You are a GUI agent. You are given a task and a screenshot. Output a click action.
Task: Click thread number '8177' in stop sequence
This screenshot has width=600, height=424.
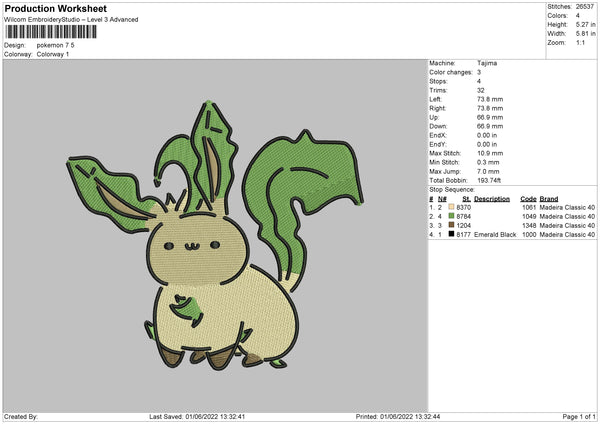click(x=463, y=234)
